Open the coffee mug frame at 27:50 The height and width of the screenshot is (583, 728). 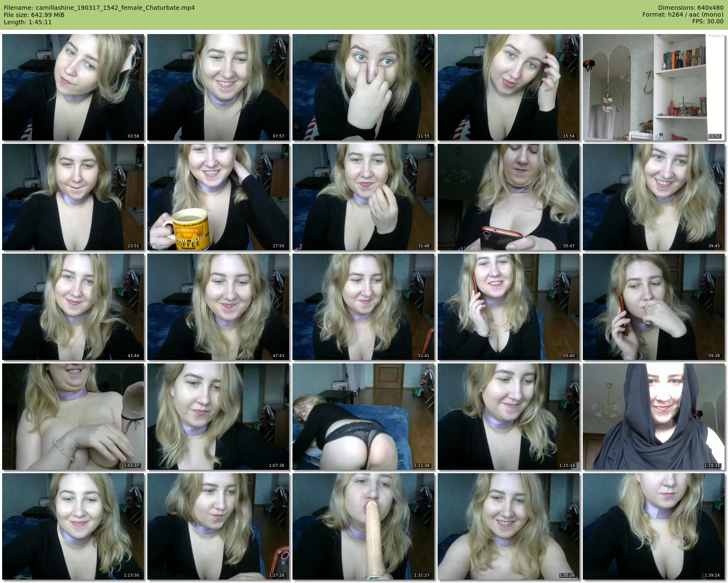pyautogui.click(x=218, y=197)
